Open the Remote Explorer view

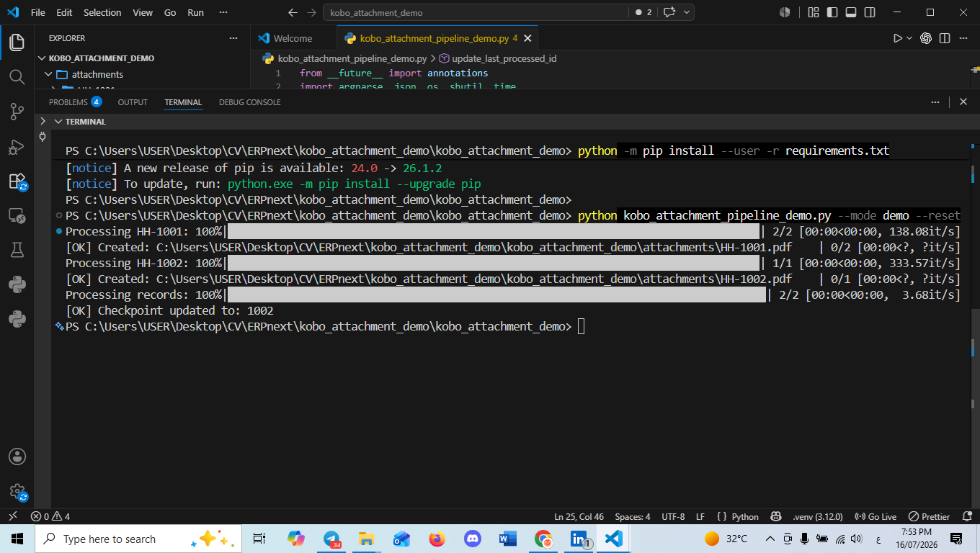[x=17, y=215]
